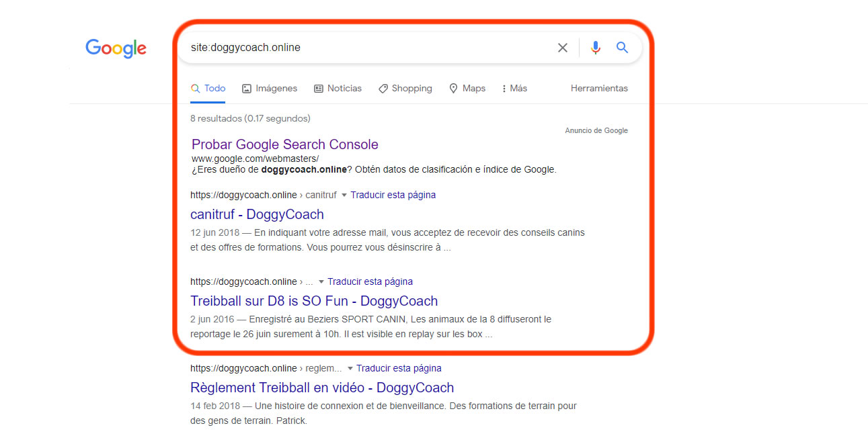Start voice search with the microphone icon
This screenshot has height=442, width=868.
pos(595,48)
